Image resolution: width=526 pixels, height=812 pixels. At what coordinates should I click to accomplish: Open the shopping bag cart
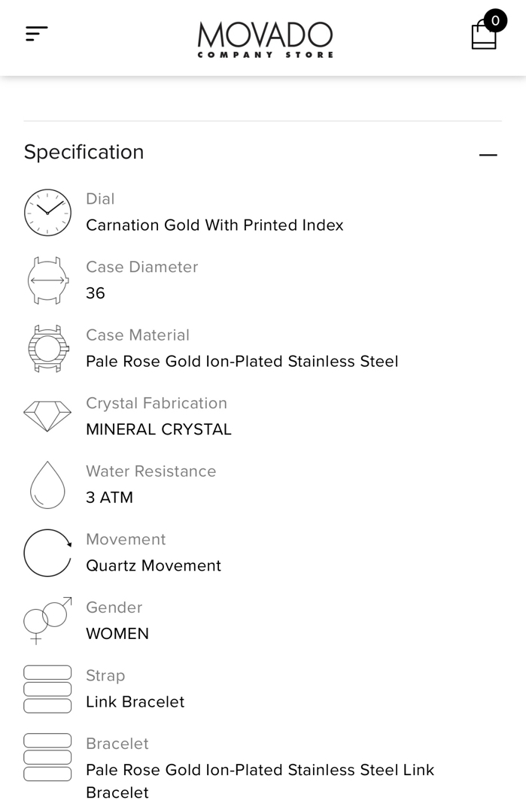[483, 35]
